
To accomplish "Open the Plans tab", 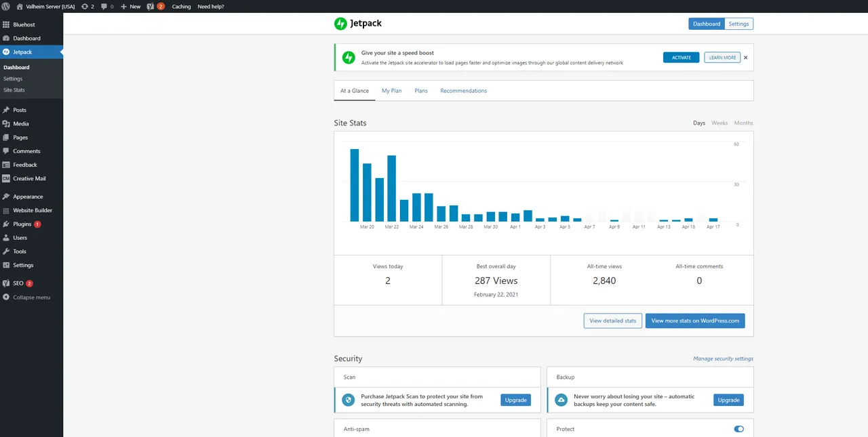I will click(x=421, y=91).
